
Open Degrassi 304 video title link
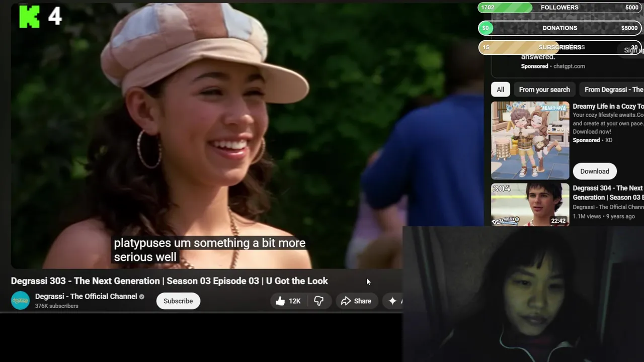tap(608, 193)
